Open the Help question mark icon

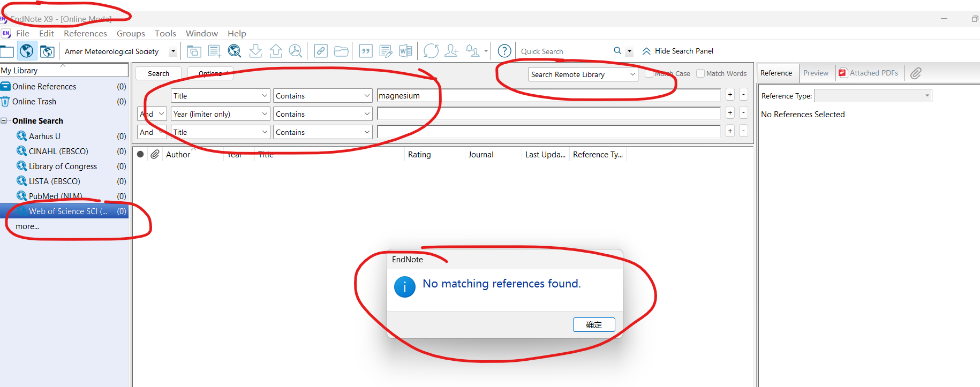(504, 51)
